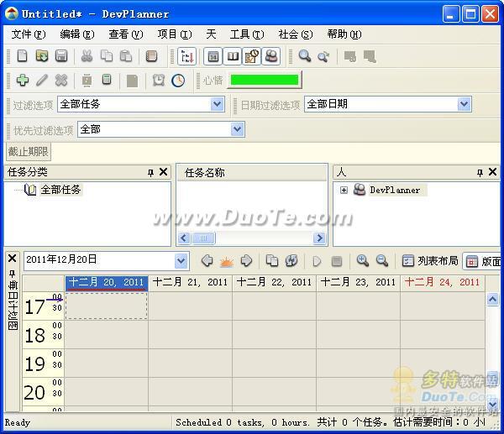Viewport: 504px width, 434px height.
Task: Click the sun today icon
Action: pos(227,261)
